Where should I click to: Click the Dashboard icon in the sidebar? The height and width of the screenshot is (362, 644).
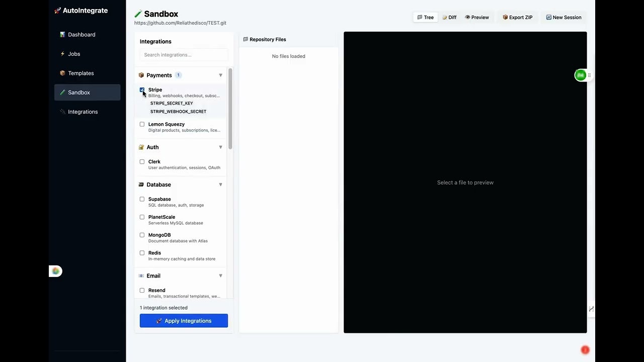[62, 34]
